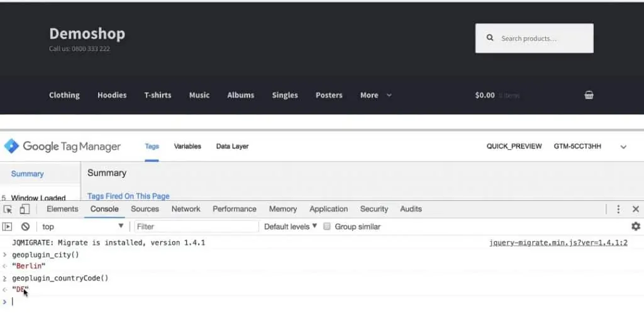Expand the More menu in navigation
Screen dimensions: 644x328
coord(376,95)
